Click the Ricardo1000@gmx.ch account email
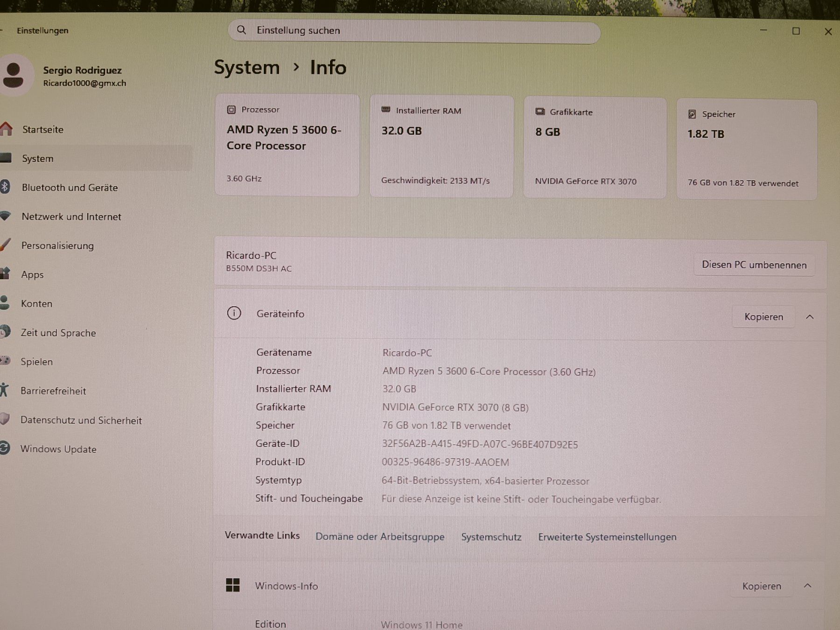This screenshot has width=840, height=630. [84, 83]
